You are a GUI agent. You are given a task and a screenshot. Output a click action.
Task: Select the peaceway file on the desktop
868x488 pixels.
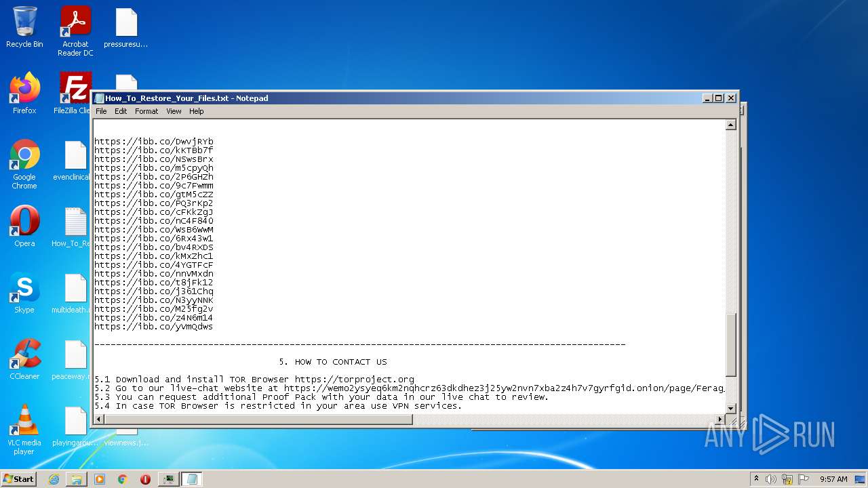[75, 359]
